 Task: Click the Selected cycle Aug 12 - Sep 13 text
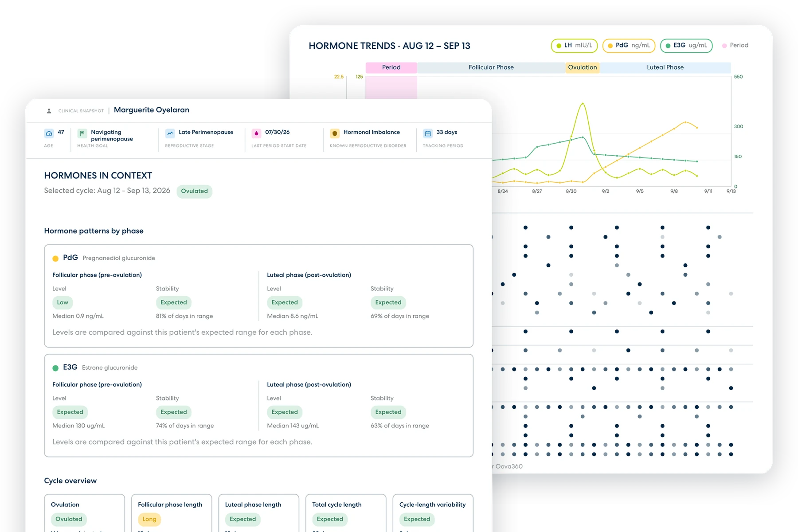click(x=107, y=191)
